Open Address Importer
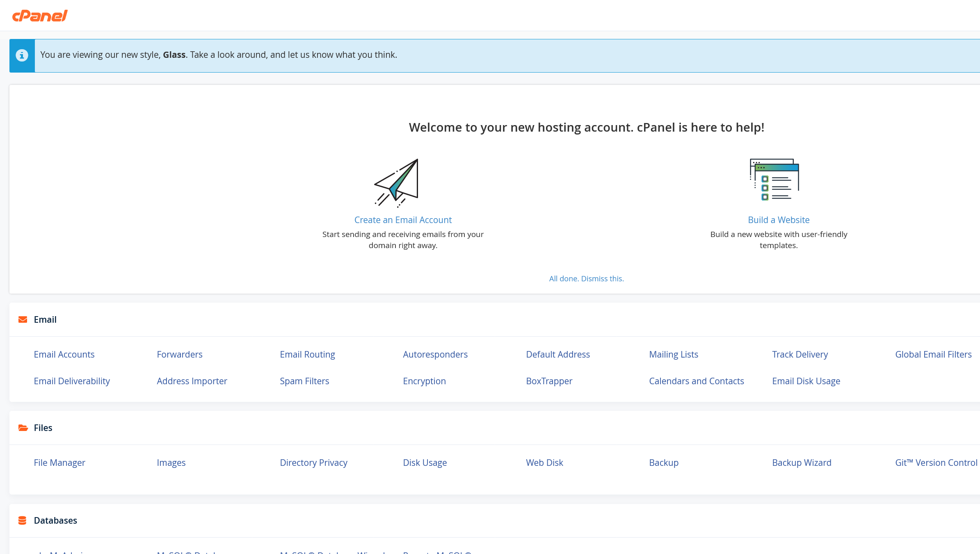The height and width of the screenshot is (554, 980). (192, 381)
